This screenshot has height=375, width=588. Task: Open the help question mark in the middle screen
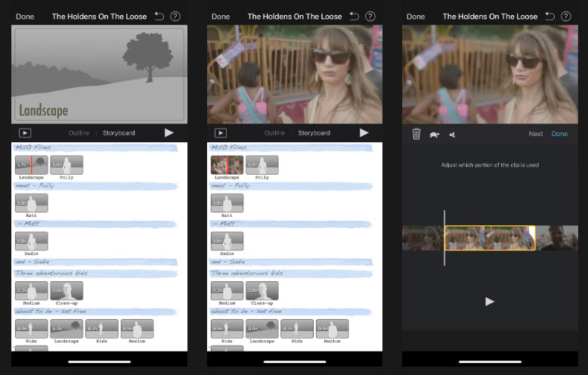point(370,16)
